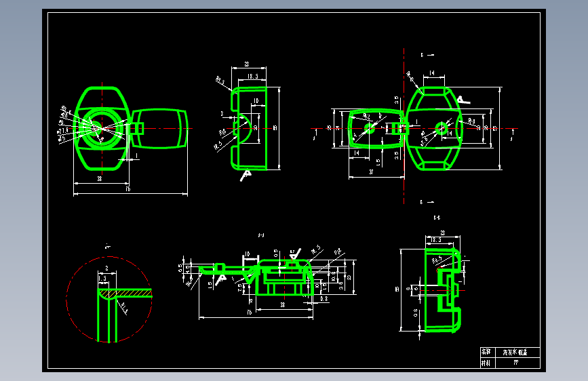This screenshot has height=381, width=588.
Task: Click the B-B section view label
Action: (x=437, y=218)
